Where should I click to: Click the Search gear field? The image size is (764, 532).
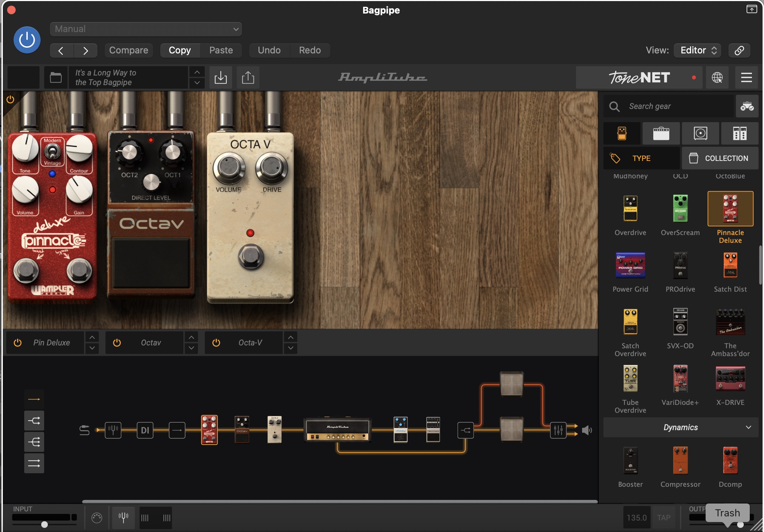click(669, 106)
